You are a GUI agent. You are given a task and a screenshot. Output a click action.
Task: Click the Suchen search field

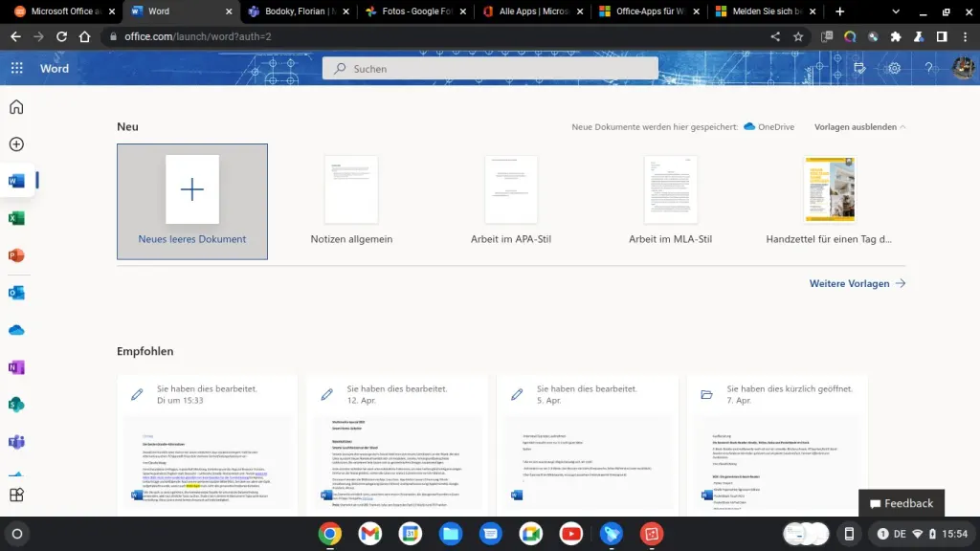click(x=494, y=68)
